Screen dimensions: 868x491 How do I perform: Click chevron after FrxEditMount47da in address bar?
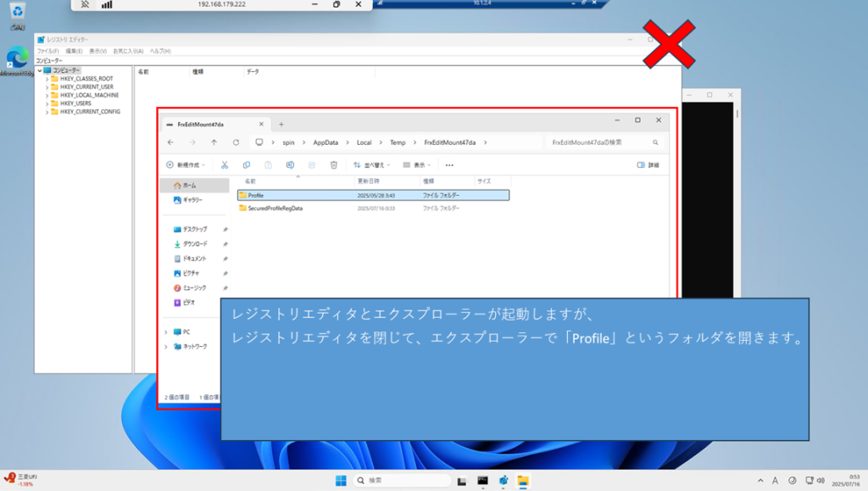[486, 142]
